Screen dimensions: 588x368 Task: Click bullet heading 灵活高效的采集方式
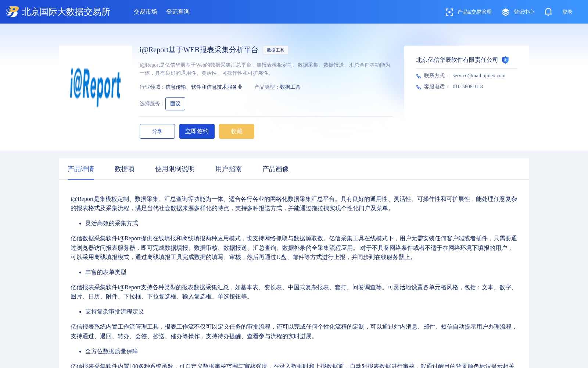pos(112,223)
